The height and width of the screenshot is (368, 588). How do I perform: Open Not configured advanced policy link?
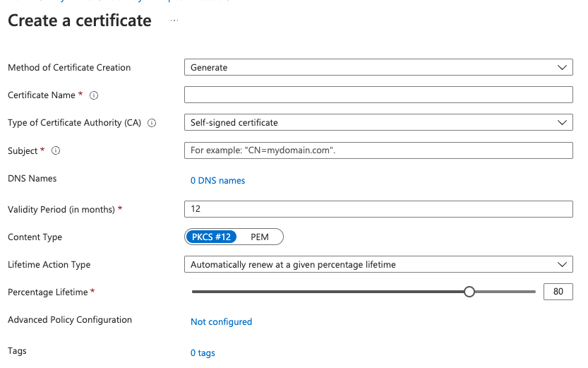pos(221,322)
